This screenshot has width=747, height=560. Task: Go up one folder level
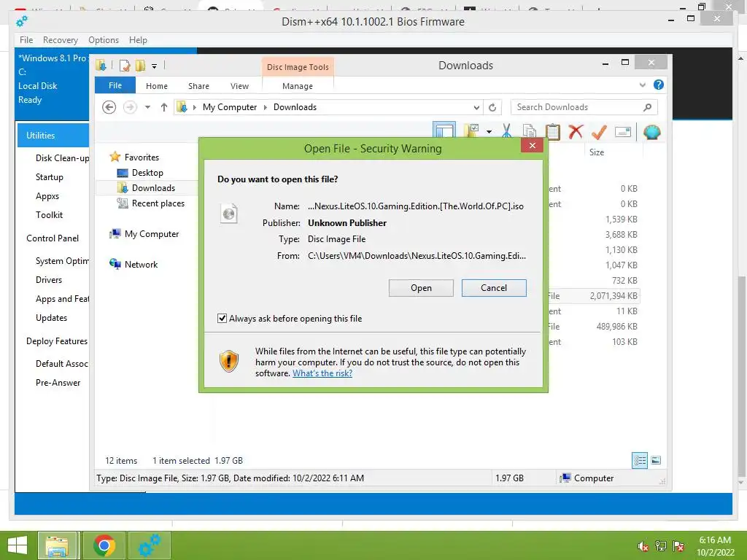pyautogui.click(x=164, y=107)
